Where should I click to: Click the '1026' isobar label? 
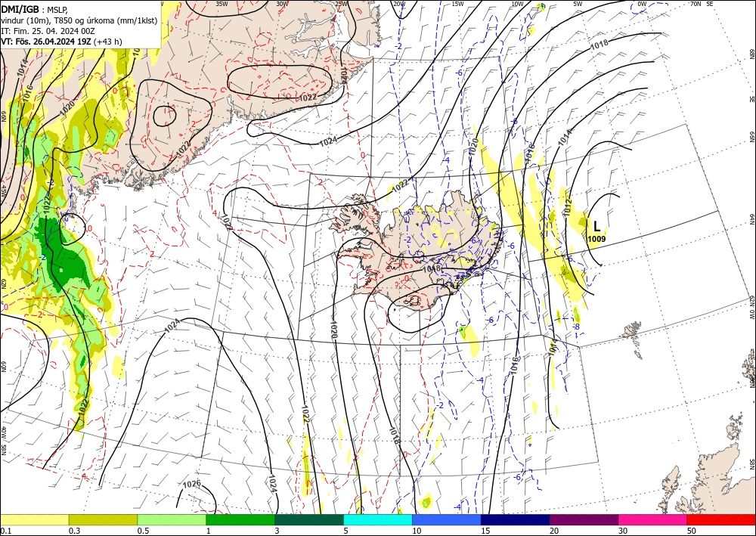click(191, 484)
